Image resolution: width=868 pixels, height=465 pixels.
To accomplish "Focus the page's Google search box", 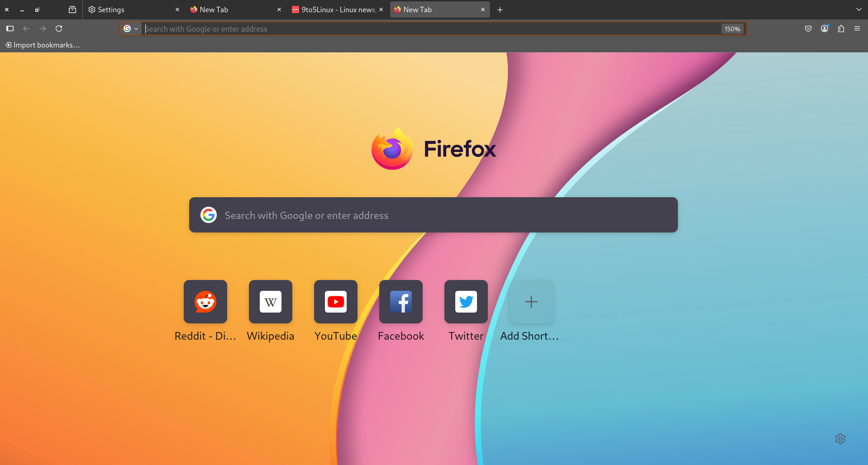I will point(433,215).
